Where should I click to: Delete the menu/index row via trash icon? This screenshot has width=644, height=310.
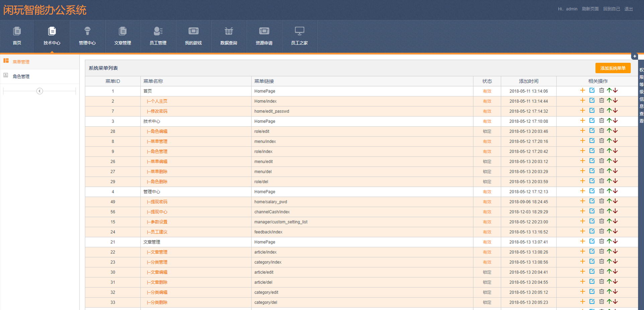coord(601,141)
